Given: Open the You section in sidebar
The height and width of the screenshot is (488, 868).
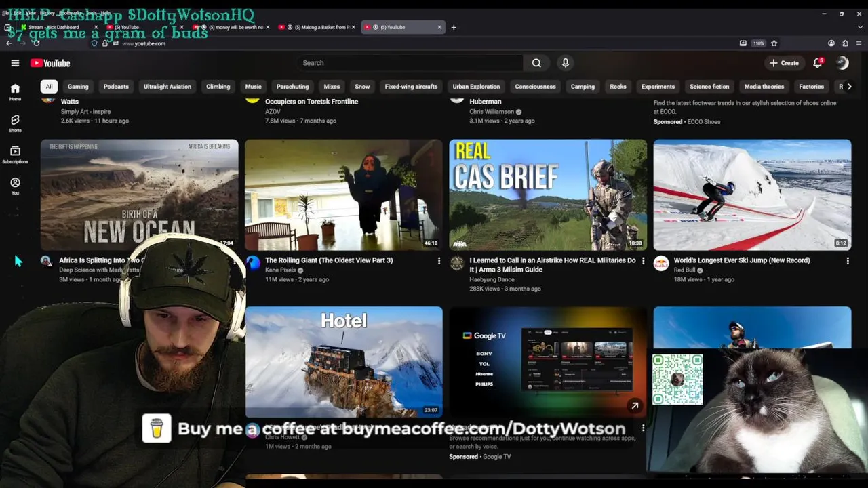Looking at the screenshot, I should pos(15,186).
